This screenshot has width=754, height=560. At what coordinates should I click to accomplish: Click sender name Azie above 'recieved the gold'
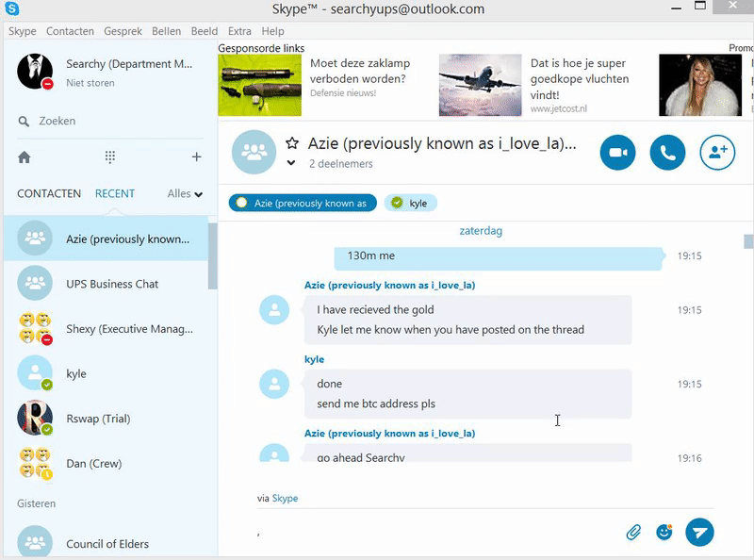389,286
